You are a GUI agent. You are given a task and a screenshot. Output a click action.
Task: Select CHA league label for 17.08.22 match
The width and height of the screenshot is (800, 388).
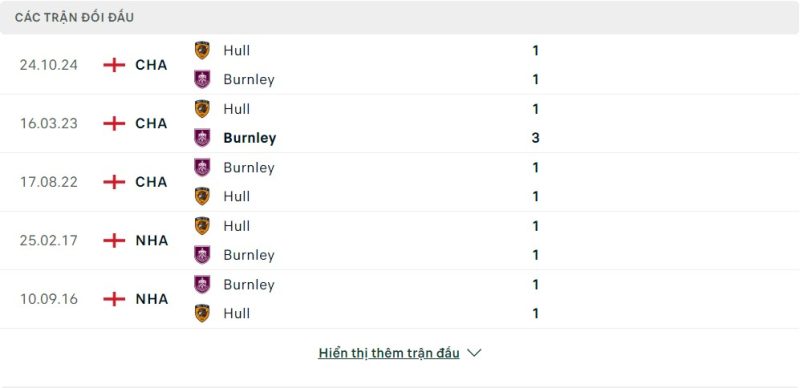click(151, 182)
